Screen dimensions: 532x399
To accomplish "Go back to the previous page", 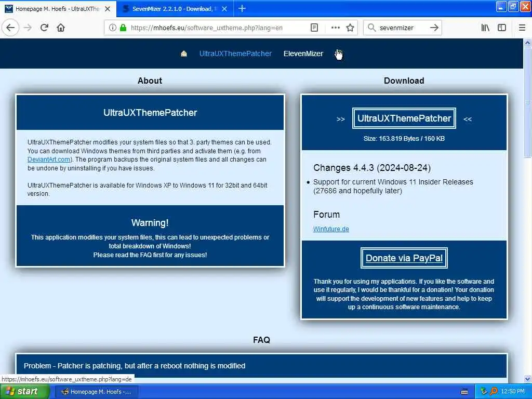I will [x=10, y=28].
